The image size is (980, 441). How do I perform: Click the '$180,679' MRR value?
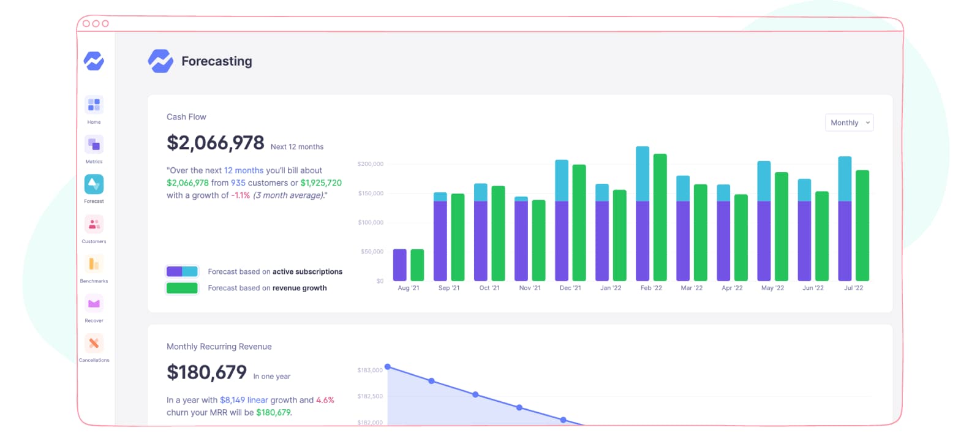[x=206, y=372]
